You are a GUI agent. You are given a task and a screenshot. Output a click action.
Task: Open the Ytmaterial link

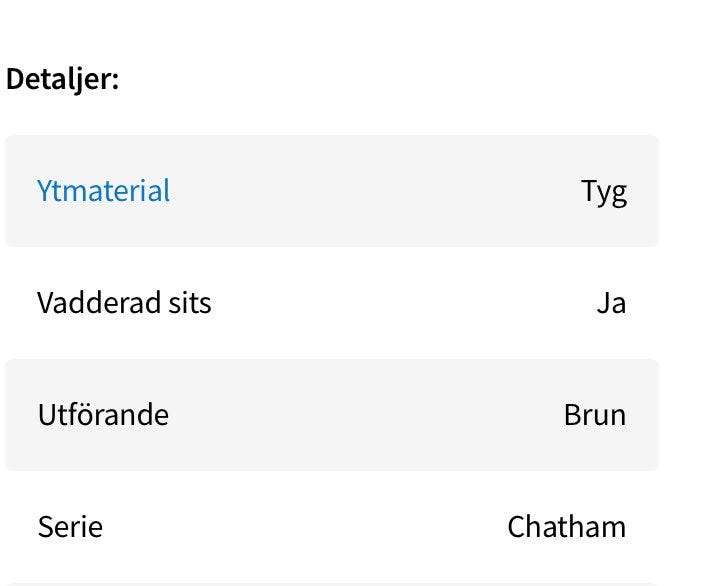(x=103, y=191)
